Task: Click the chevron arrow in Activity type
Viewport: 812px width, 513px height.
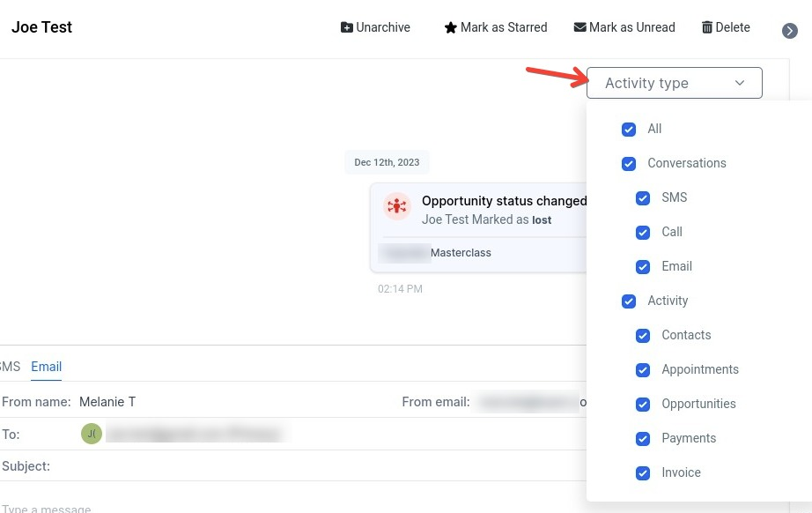Action: 740,83
